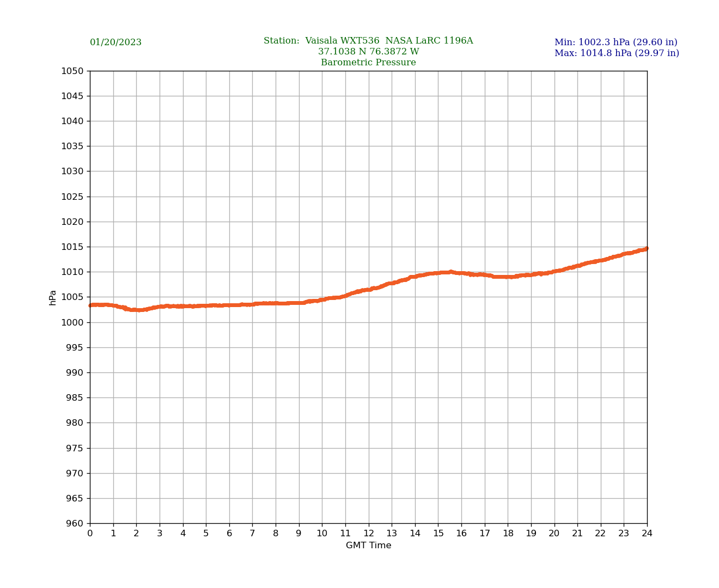Click the pressure curve's low point near hour 2
719x588 pixels.
click(136, 310)
